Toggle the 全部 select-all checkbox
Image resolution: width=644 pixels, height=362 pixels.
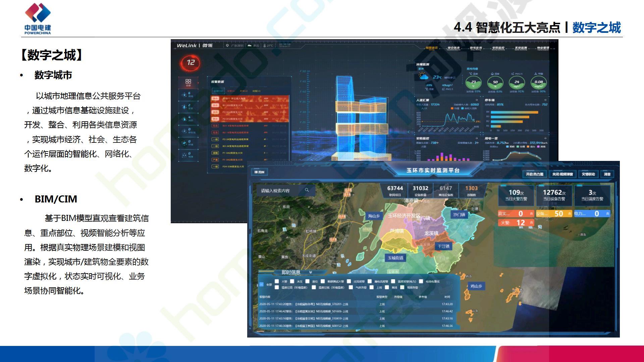tap(261, 284)
